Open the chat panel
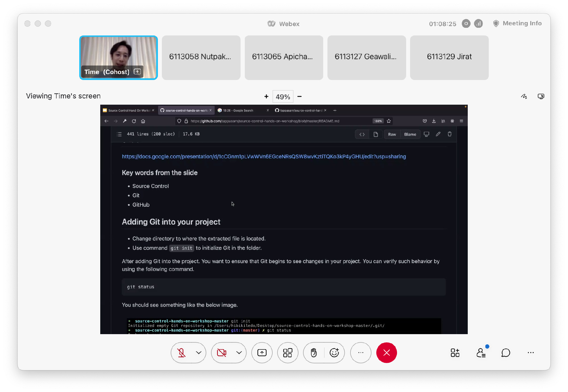 tap(506, 353)
